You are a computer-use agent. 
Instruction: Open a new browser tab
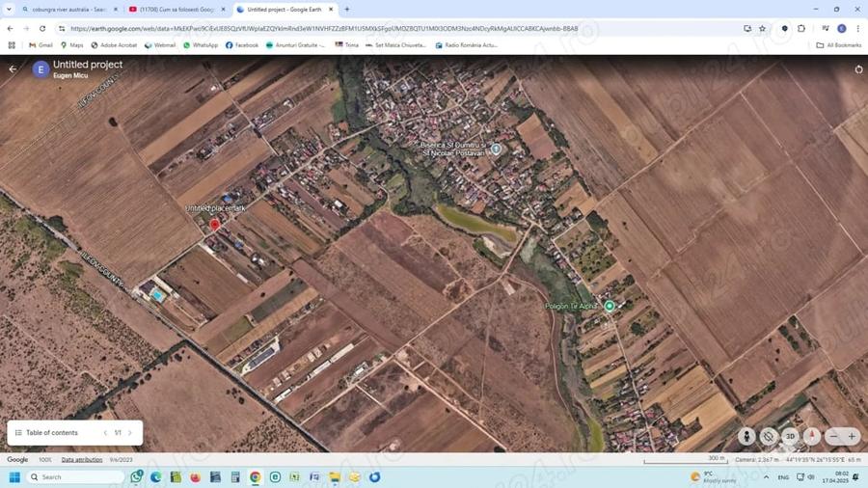point(347,10)
